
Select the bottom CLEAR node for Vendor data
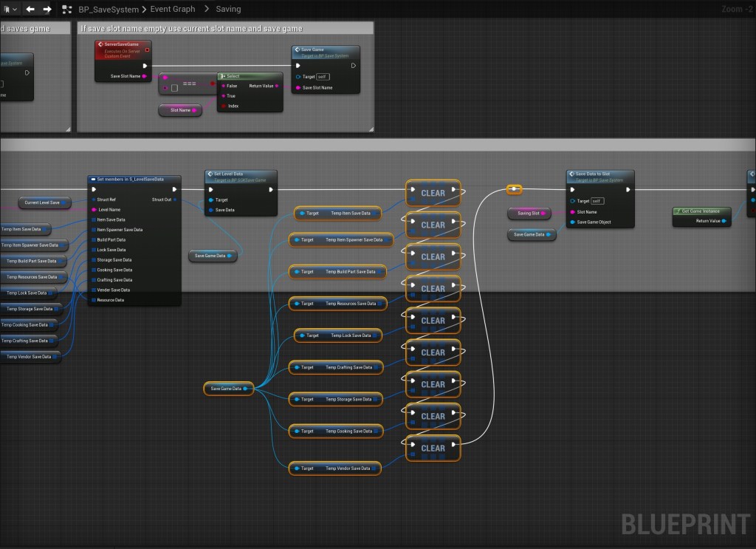[433, 448]
